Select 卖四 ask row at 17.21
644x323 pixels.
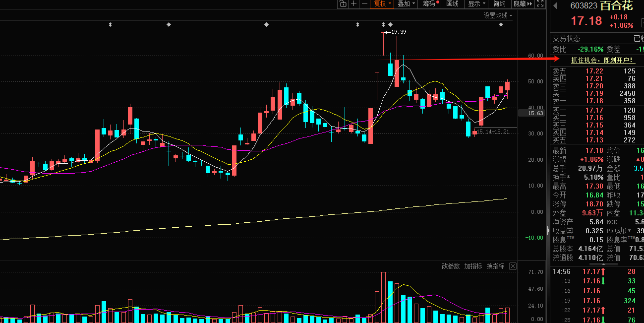click(x=597, y=78)
